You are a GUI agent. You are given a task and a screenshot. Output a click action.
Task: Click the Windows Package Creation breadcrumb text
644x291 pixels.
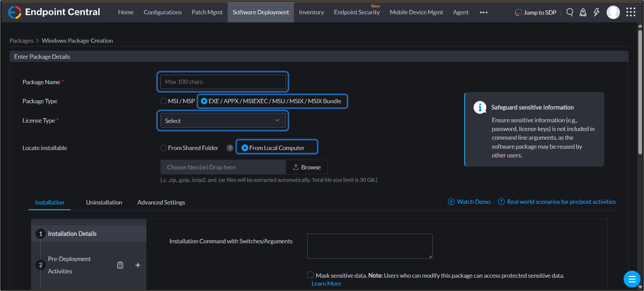point(77,41)
